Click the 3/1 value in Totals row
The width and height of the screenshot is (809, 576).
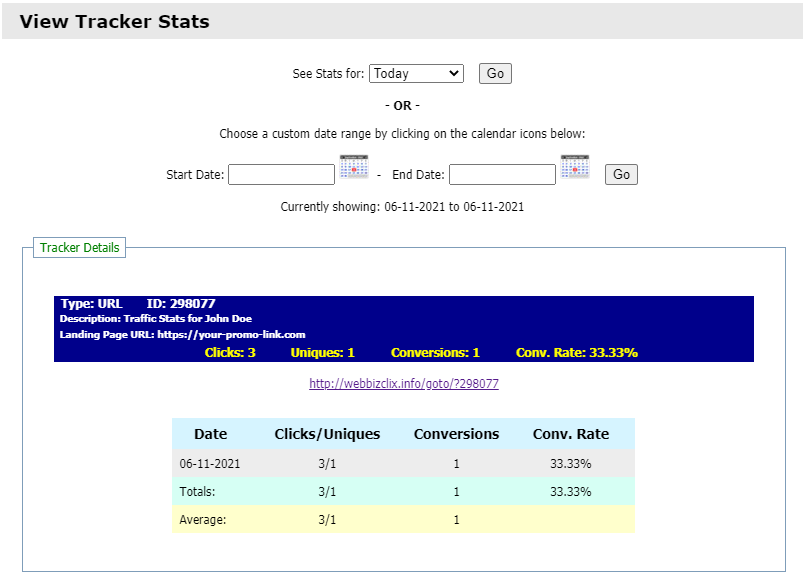click(x=327, y=491)
